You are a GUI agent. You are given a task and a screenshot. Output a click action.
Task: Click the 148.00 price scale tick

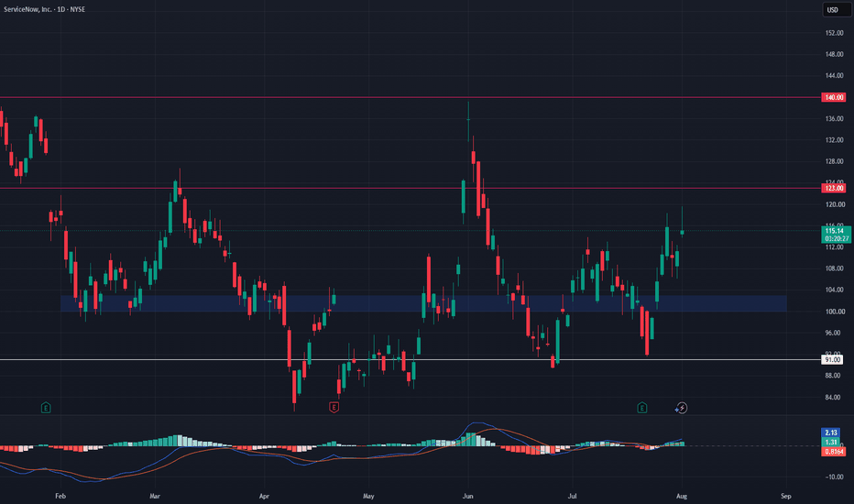point(835,54)
